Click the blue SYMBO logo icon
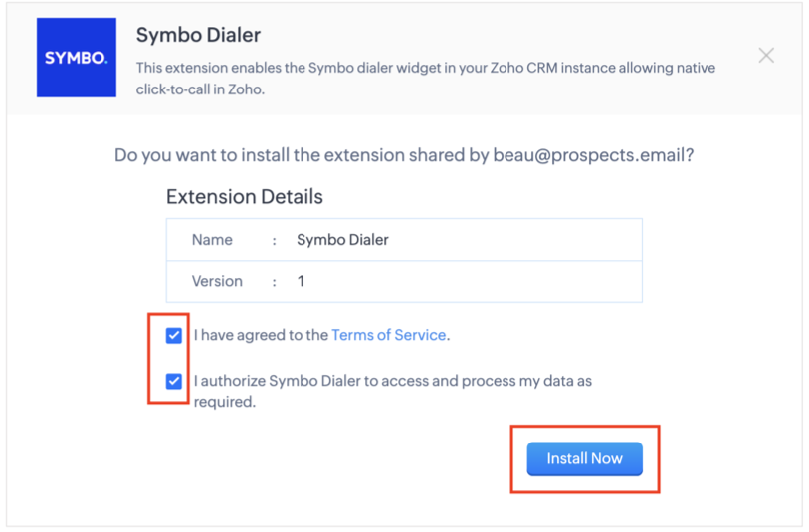Screen dimensions: 809x532 click(x=77, y=58)
